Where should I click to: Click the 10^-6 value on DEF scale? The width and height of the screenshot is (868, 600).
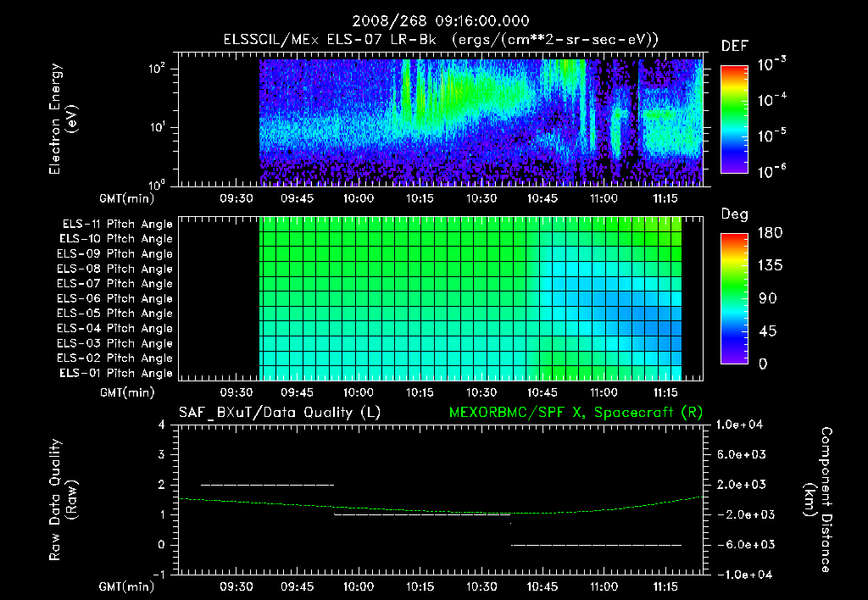[771, 171]
